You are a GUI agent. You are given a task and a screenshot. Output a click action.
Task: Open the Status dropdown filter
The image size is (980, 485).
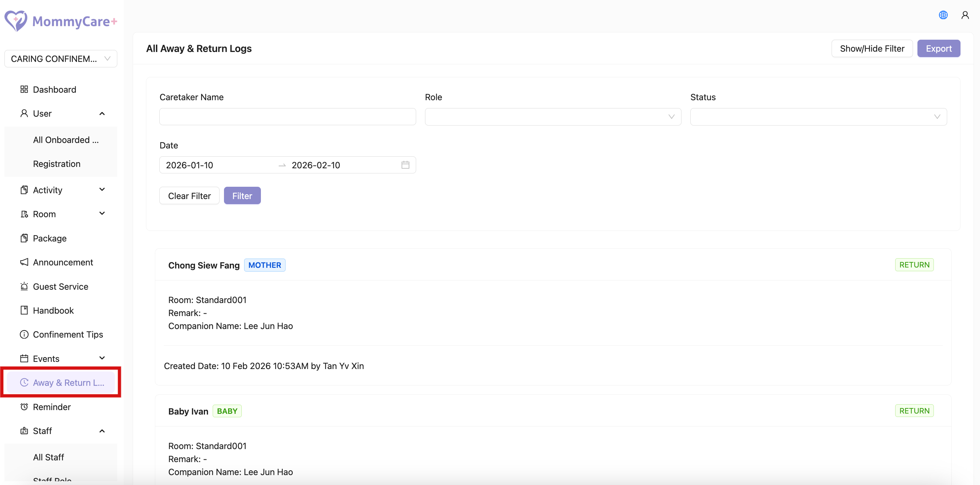click(x=818, y=116)
